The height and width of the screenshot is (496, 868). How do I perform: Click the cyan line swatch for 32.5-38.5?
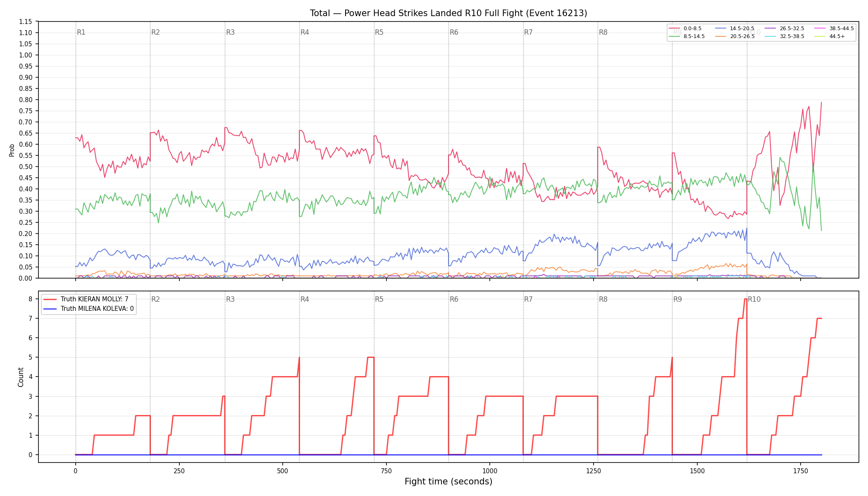coord(770,36)
